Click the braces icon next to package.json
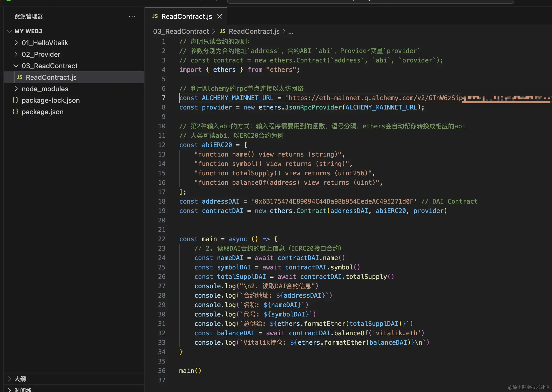The height and width of the screenshot is (392, 552). coord(15,112)
